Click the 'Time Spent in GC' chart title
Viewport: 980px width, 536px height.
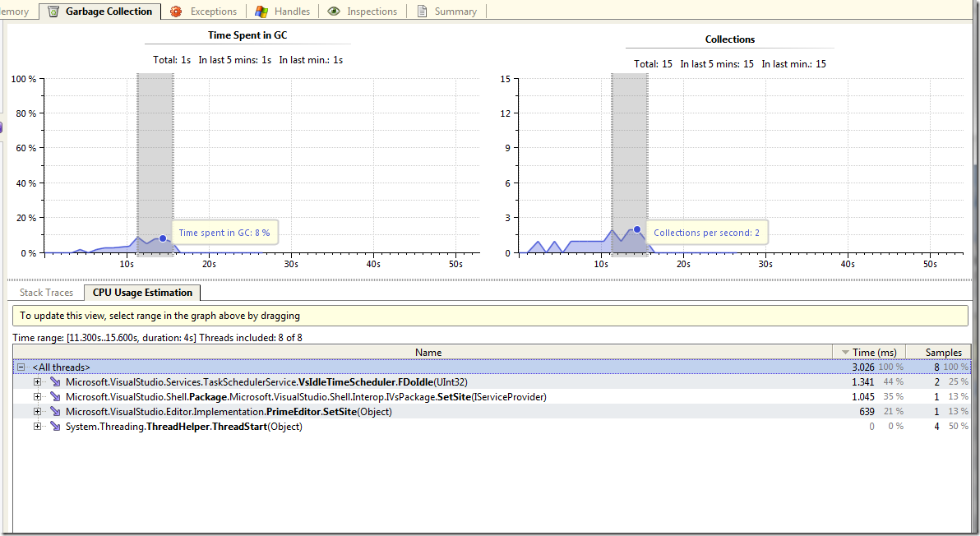pos(247,35)
